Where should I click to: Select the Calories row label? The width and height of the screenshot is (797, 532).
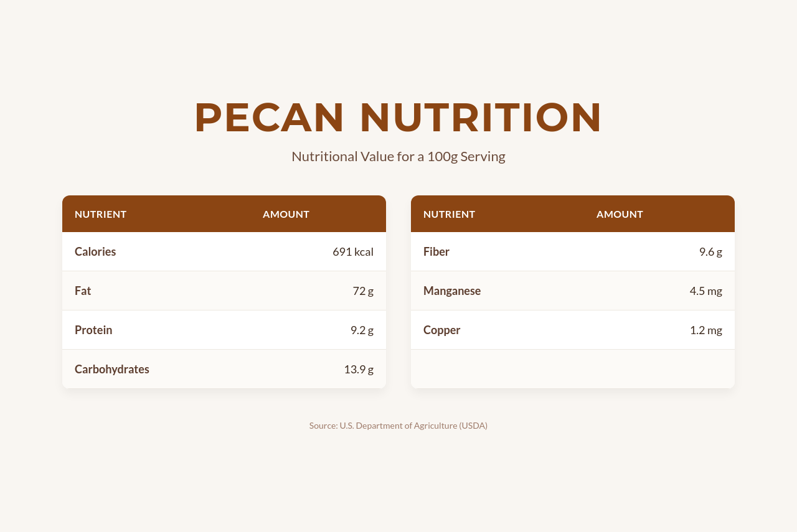[x=95, y=252]
